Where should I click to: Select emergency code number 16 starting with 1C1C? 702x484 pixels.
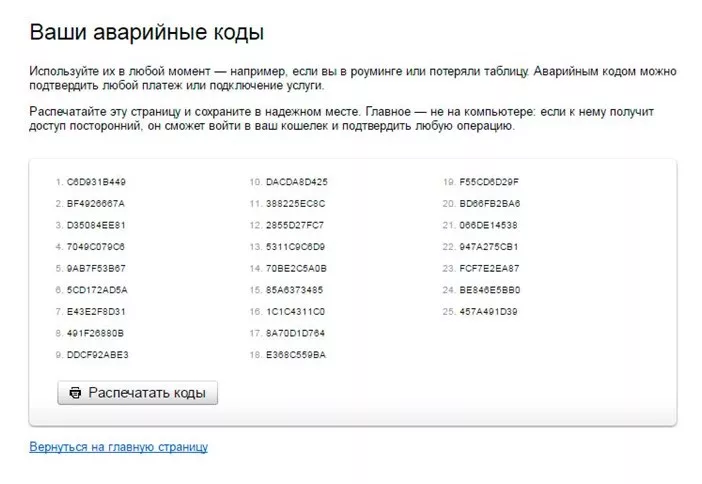tap(295, 311)
